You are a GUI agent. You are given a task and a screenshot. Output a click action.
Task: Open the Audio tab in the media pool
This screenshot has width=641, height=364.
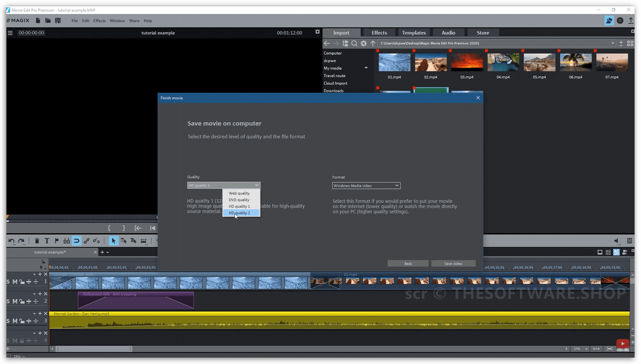click(x=448, y=33)
